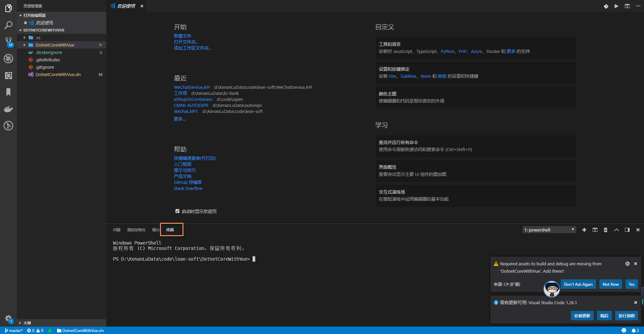Open the Debug view in activity bar

coord(8,59)
